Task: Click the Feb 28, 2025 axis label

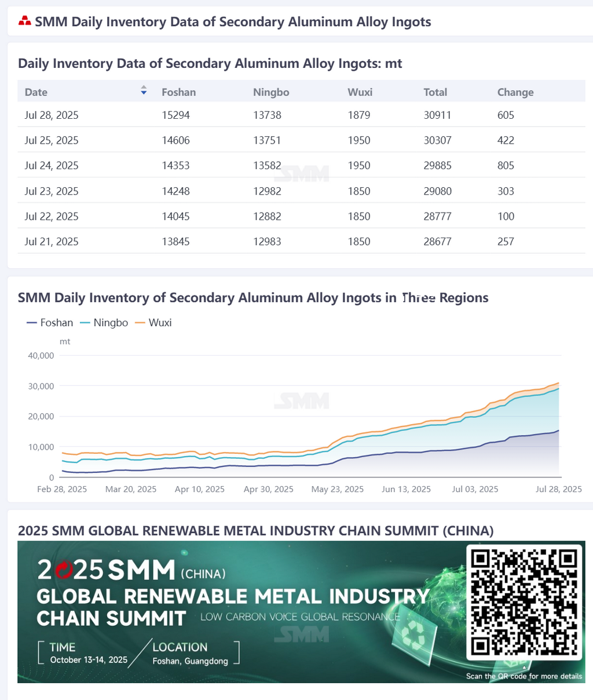Action: click(x=62, y=489)
